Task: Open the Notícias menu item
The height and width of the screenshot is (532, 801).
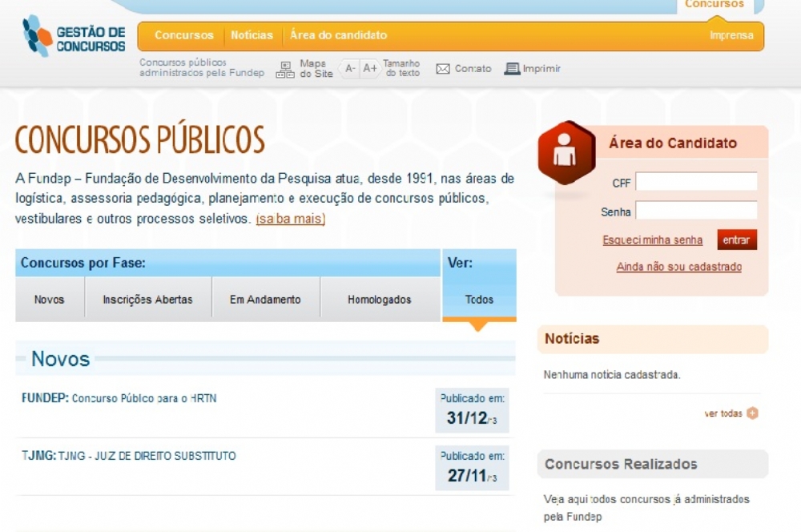Action: coord(252,35)
